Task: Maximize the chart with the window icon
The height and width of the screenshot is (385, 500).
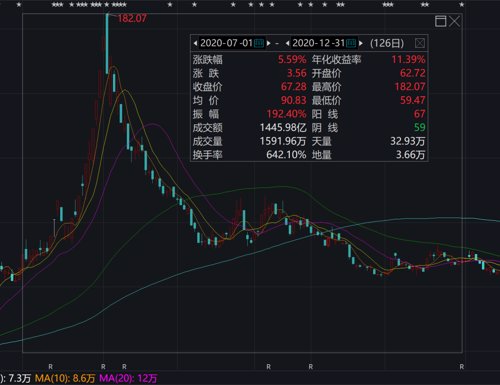Action: 440,21
